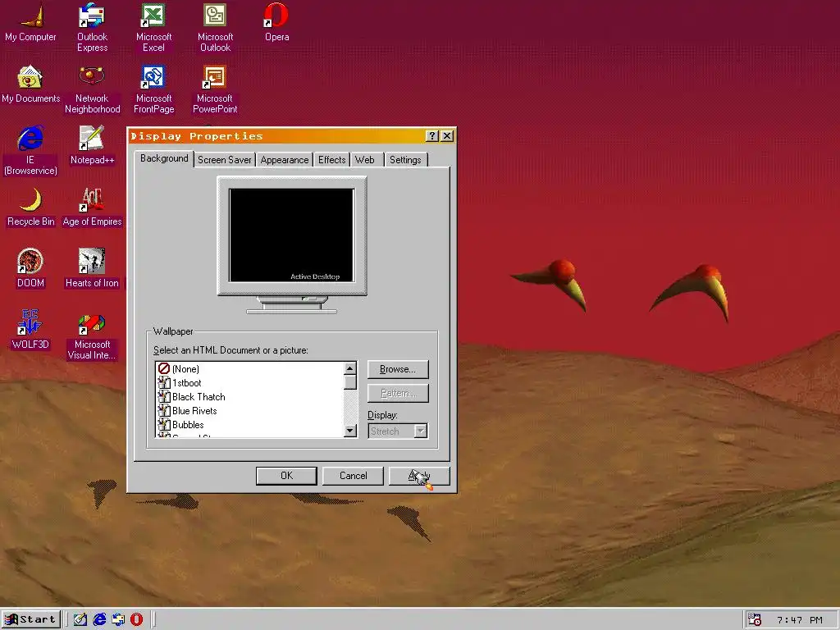This screenshot has width=840, height=630.
Task: Click the Apply button
Action: pyautogui.click(x=419, y=476)
